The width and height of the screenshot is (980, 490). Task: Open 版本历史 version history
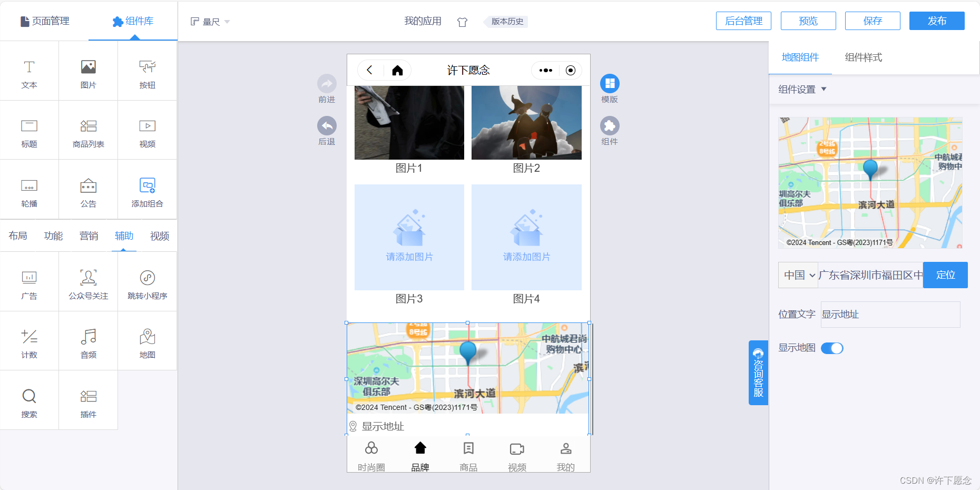[x=507, y=22]
